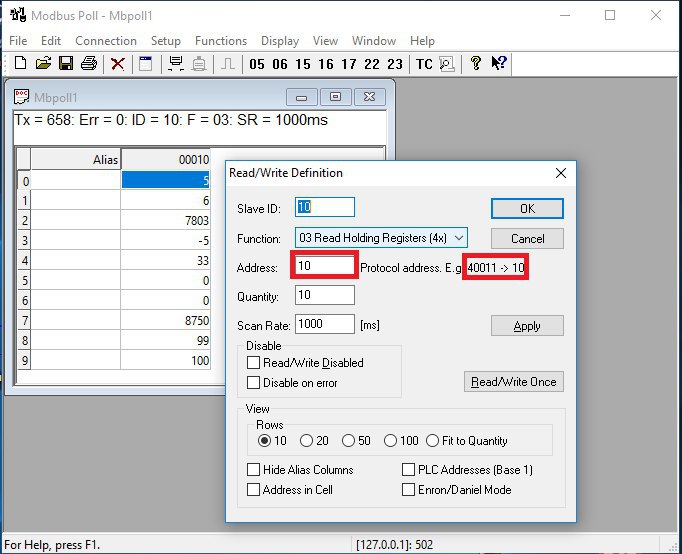
Task: Click the Scan Rate input field
Action: 325,324
